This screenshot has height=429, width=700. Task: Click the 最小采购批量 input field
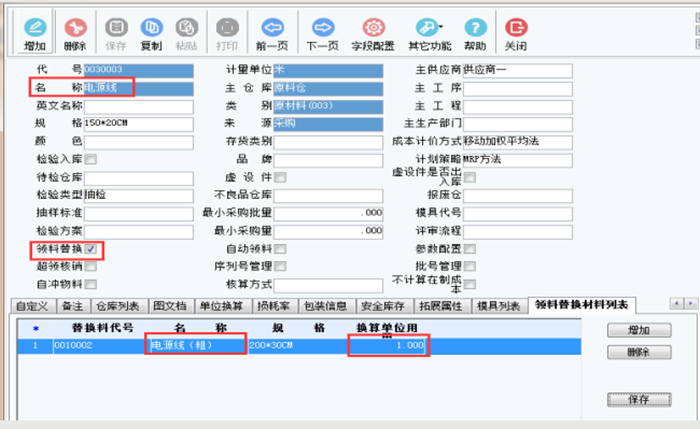tap(328, 213)
